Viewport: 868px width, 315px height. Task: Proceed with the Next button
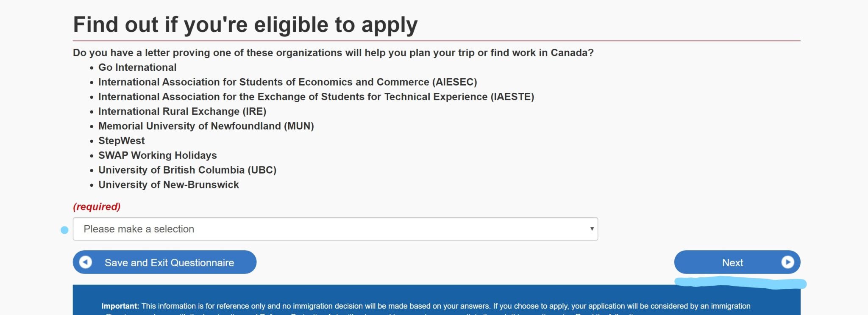(x=732, y=262)
